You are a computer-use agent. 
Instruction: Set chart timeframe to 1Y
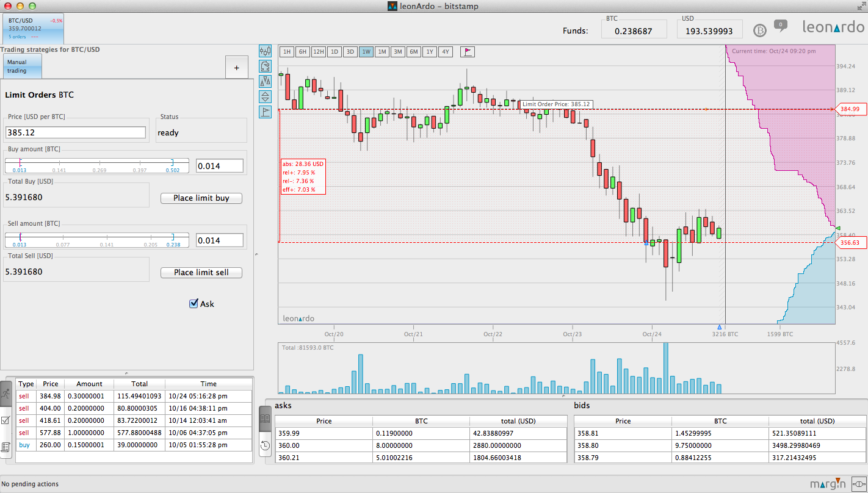tap(429, 52)
